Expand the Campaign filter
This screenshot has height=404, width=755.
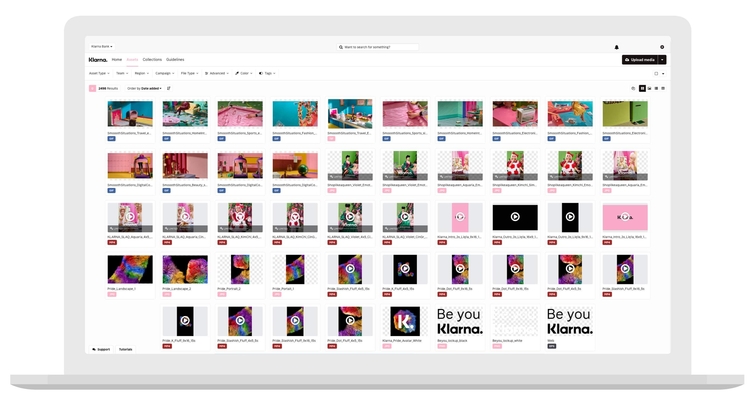pos(165,74)
